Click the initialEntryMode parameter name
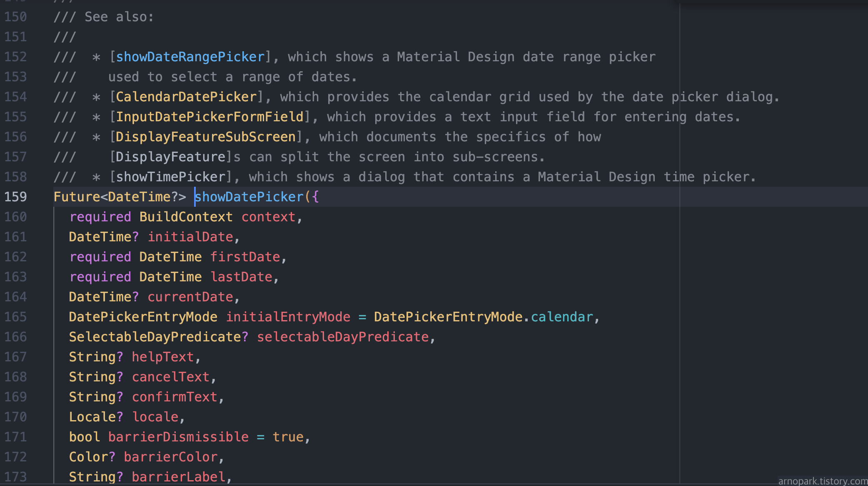Viewport: 868px width, 486px height. click(288, 317)
